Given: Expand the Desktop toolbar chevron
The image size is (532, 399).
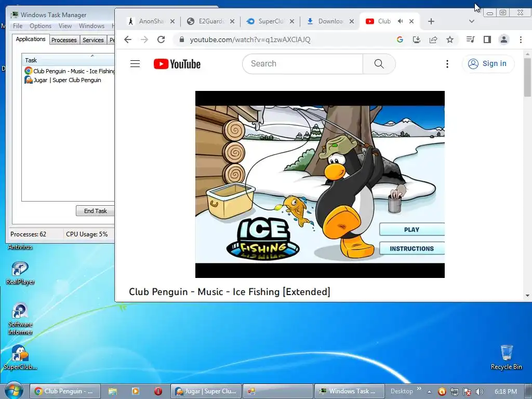Looking at the screenshot, I should 419,389.
